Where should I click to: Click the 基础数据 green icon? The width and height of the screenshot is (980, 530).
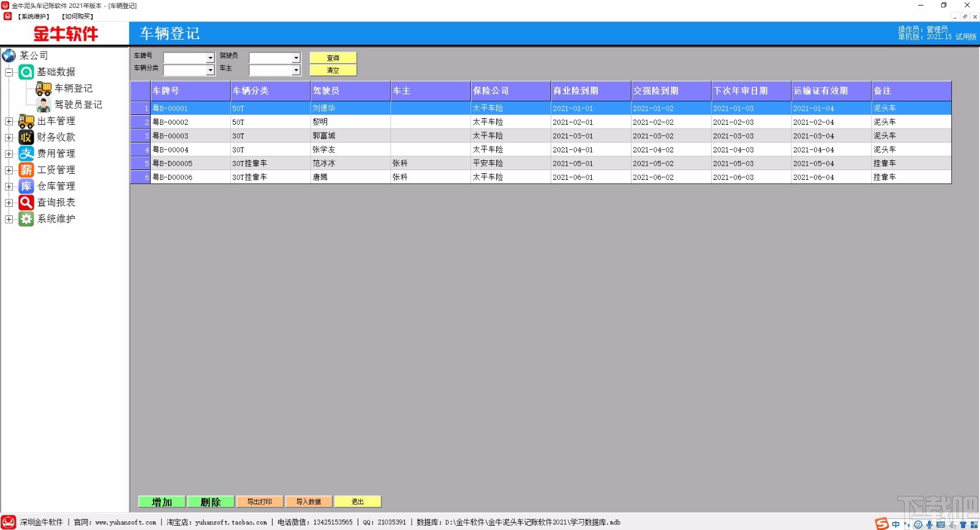pos(26,72)
